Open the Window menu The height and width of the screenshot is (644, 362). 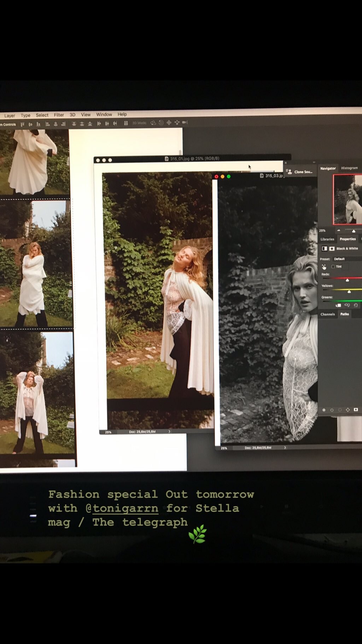pos(104,114)
